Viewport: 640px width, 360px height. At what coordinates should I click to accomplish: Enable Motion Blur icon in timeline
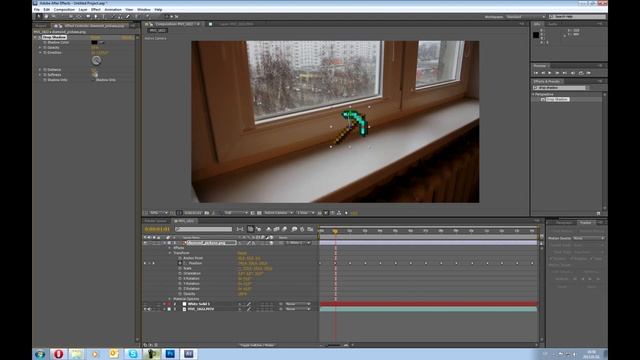click(284, 229)
